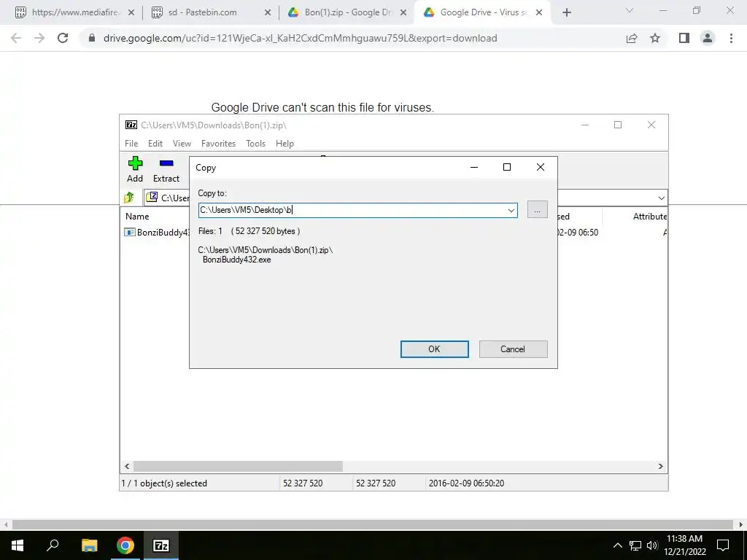This screenshot has width=747, height=560.
Task: Go back in Chrome
Action: click(x=16, y=38)
